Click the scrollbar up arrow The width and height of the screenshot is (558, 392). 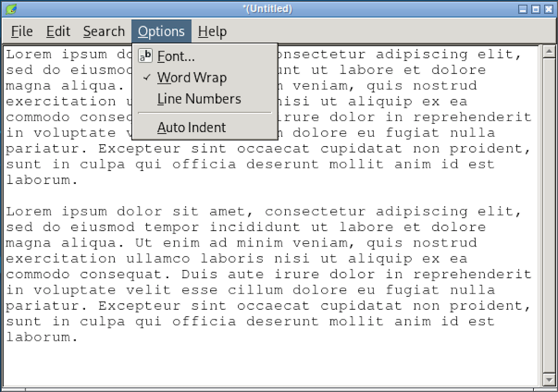[x=549, y=52]
